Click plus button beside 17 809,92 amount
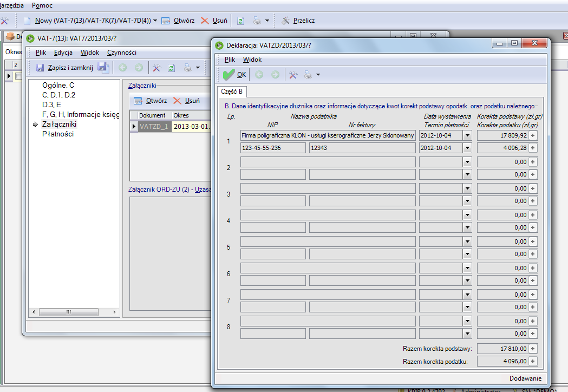The width and height of the screenshot is (568, 392). click(533, 135)
